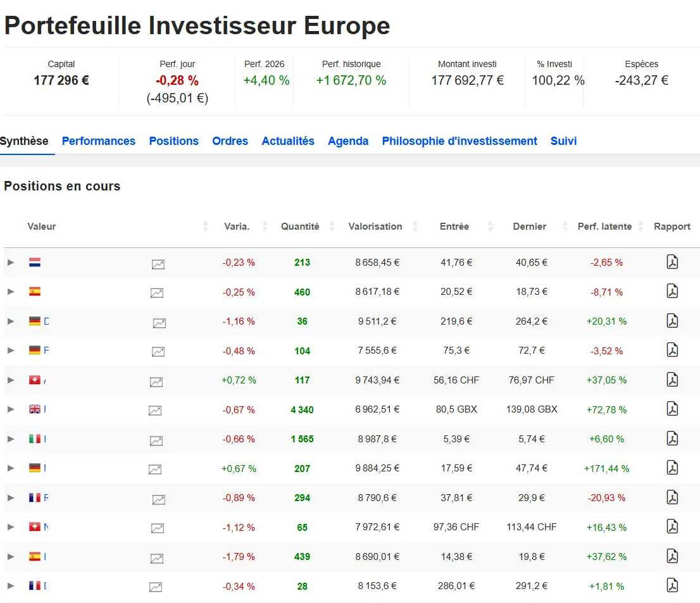Image resolution: width=700 pixels, height=603 pixels.
Task: Expand the French position with quantity 28
Action: point(11,585)
